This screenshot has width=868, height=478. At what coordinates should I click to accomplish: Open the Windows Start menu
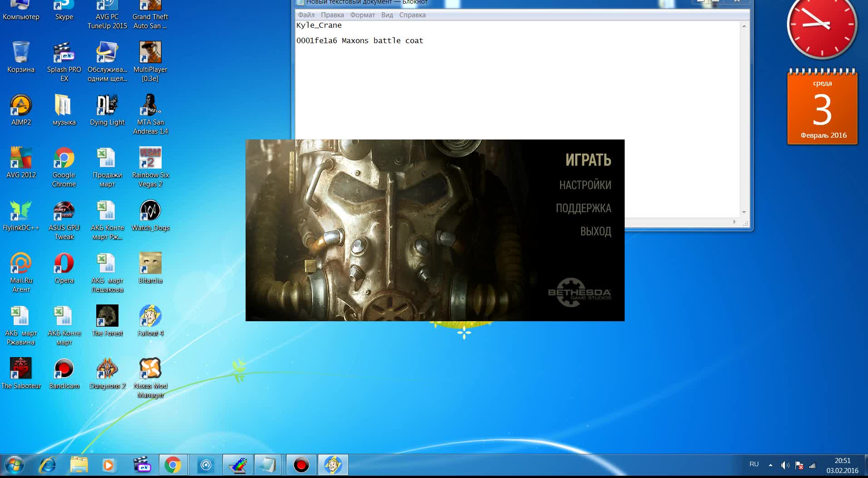(15, 465)
